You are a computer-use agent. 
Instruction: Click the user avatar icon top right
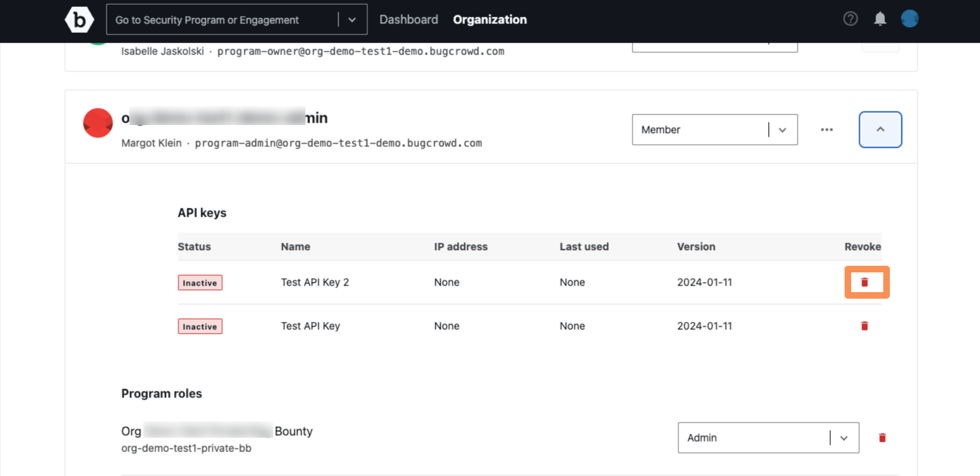[909, 19]
